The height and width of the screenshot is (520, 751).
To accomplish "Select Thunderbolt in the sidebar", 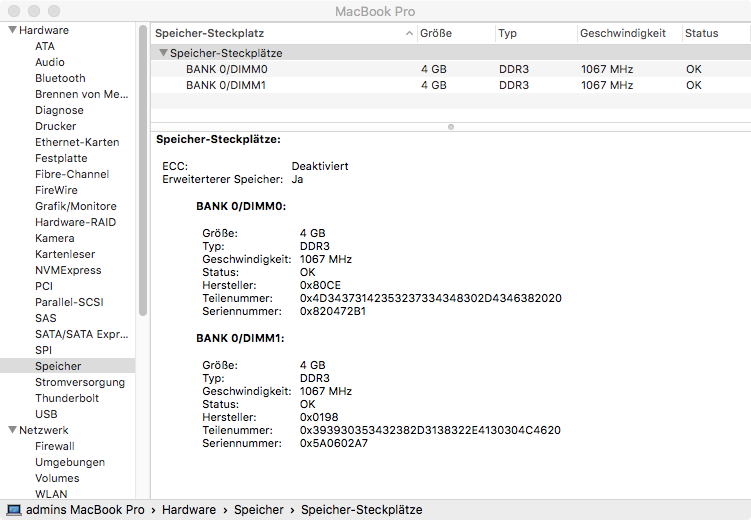I will coord(67,398).
